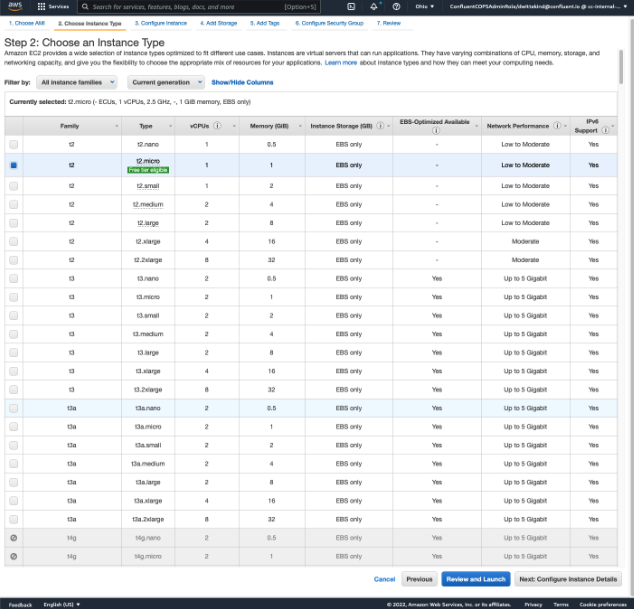The width and height of the screenshot is (634, 609).
Task: Click the AWS logo home icon
Action: point(15,6)
